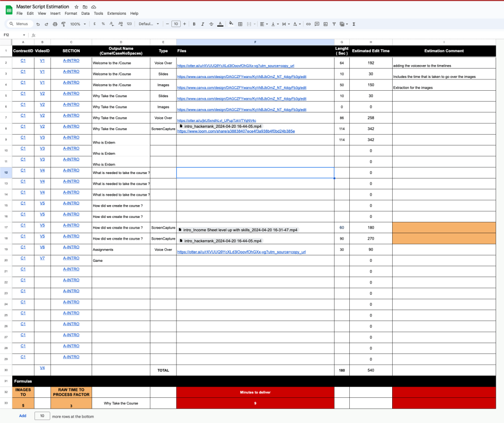Open the loom.com share link in row 8
Image resolution: width=504 pixels, height=423 pixels.
point(236,131)
